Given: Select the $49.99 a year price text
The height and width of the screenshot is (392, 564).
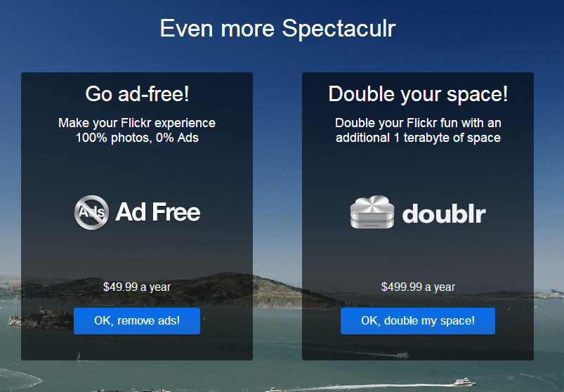Looking at the screenshot, I should point(137,287).
